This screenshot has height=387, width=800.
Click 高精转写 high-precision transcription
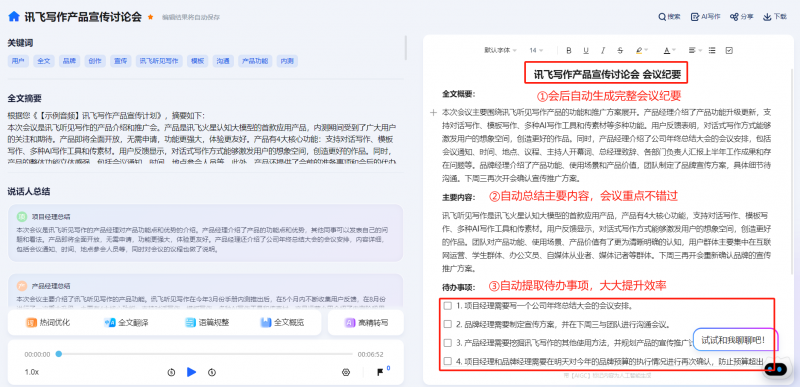(367, 322)
